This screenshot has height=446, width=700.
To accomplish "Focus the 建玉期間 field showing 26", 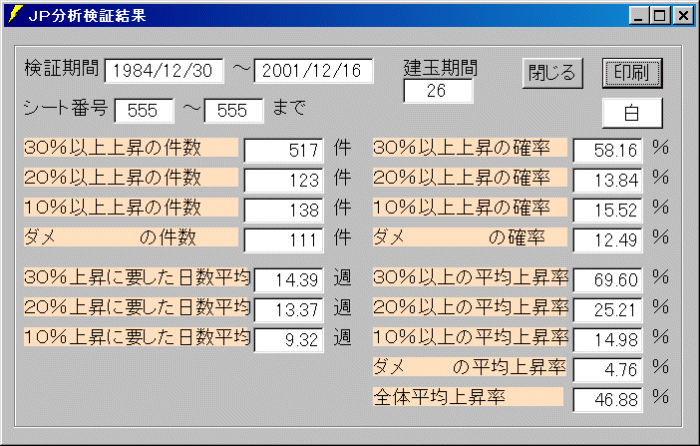I will click(438, 91).
